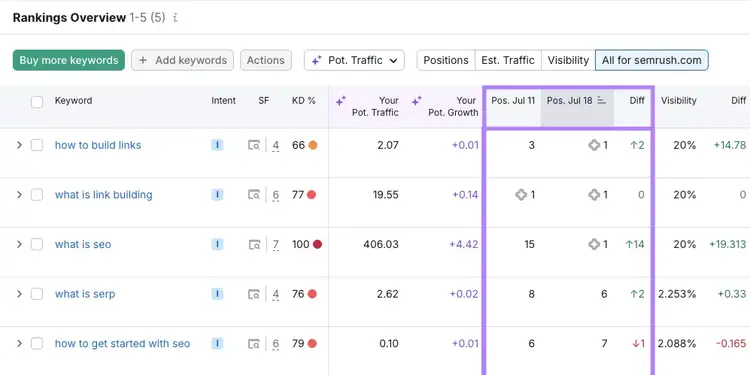
Task: Click the sparkle icon beside Your Pot. Traffic header
Action: pyautogui.click(x=341, y=101)
